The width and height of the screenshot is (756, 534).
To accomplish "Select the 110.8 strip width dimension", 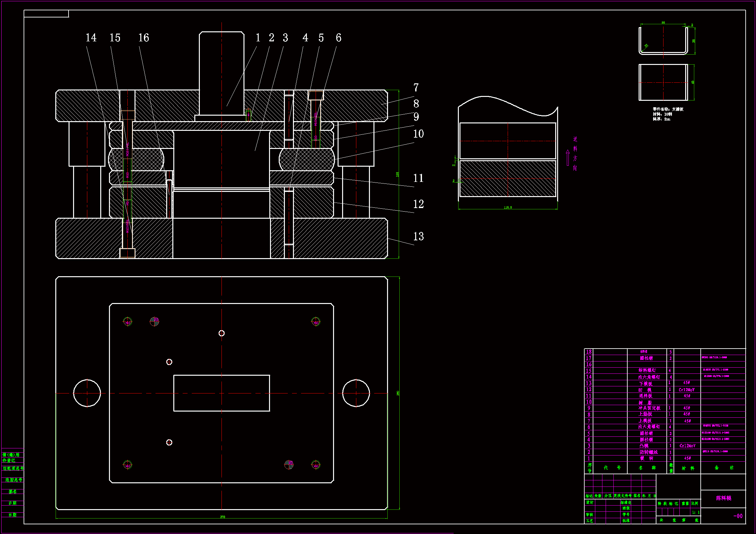I will point(508,208).
